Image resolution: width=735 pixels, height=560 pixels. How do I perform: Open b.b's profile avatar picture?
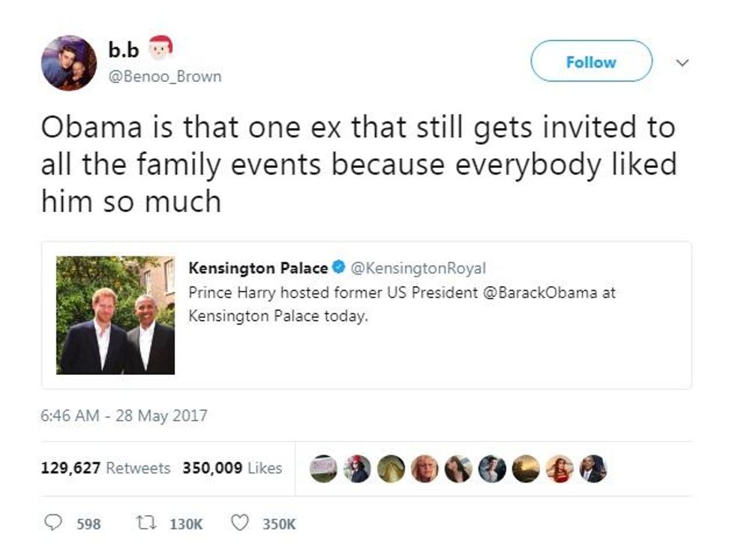(x=69, y=63)
